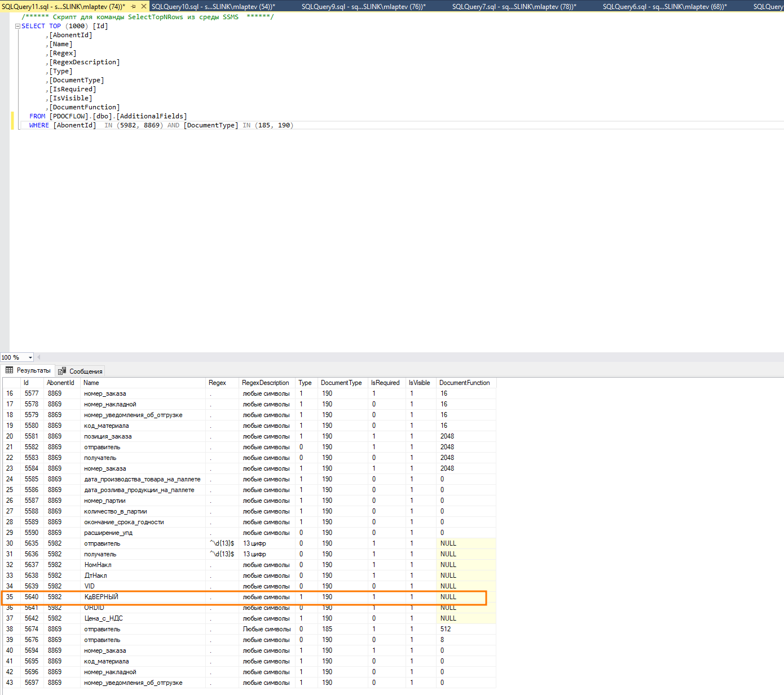The height and width of the screenshot is (695, 784).
Task: Click the horizontal scrollbar left arrow
Action: pyautogui.click(x=38, y=357)
